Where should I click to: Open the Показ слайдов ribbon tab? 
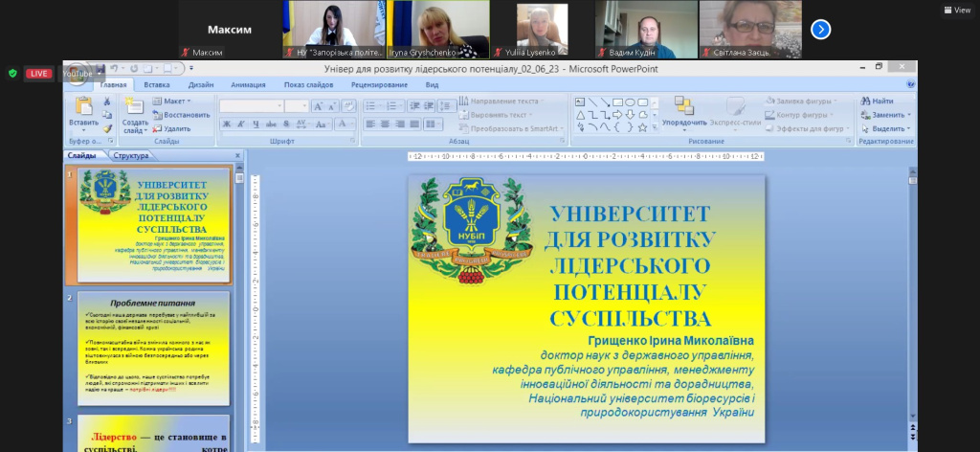[x=308, y=84]
